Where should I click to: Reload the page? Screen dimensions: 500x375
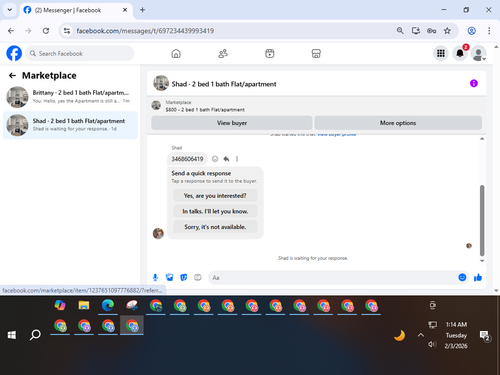click(46, 31)
